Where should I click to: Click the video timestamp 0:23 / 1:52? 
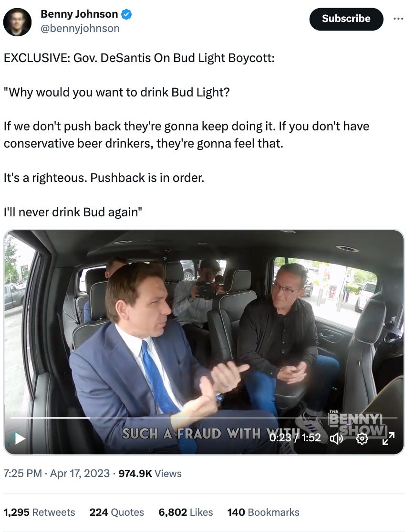point(295,437)
